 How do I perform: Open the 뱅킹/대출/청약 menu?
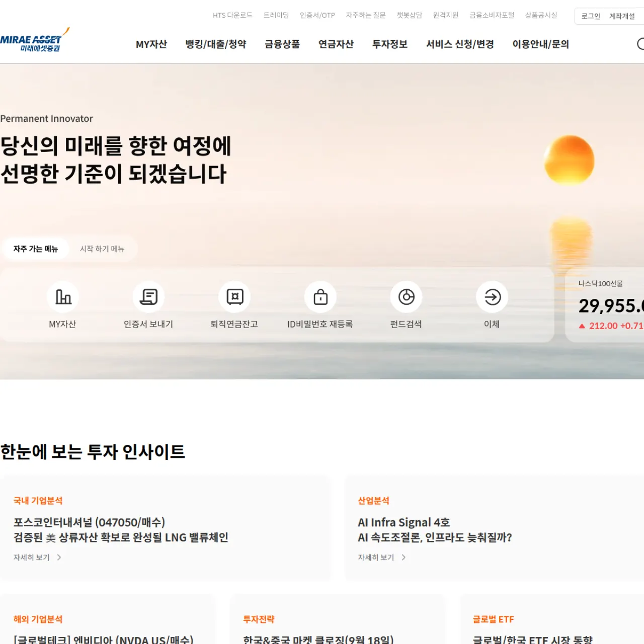pyautogui.click(x=216, y=44)
